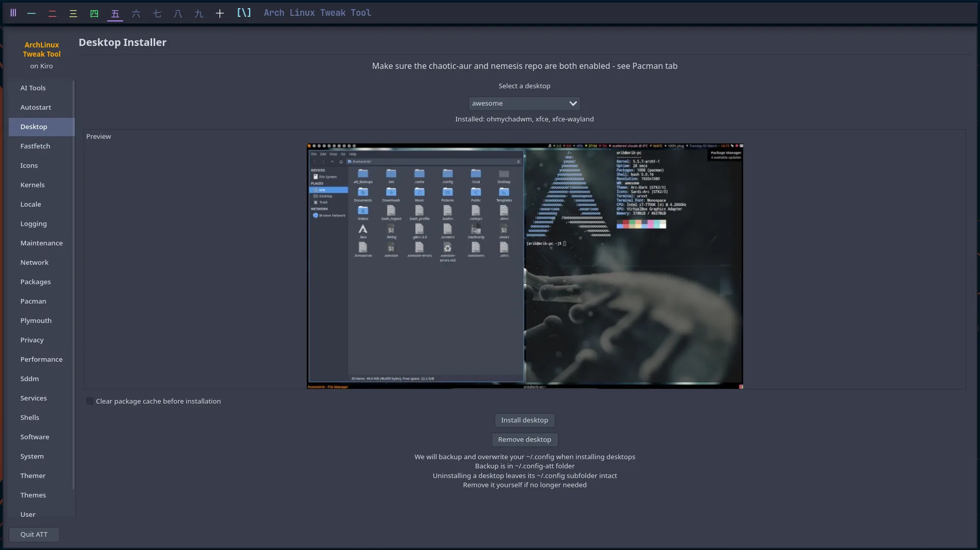Open the Logging section

(41, 223)
